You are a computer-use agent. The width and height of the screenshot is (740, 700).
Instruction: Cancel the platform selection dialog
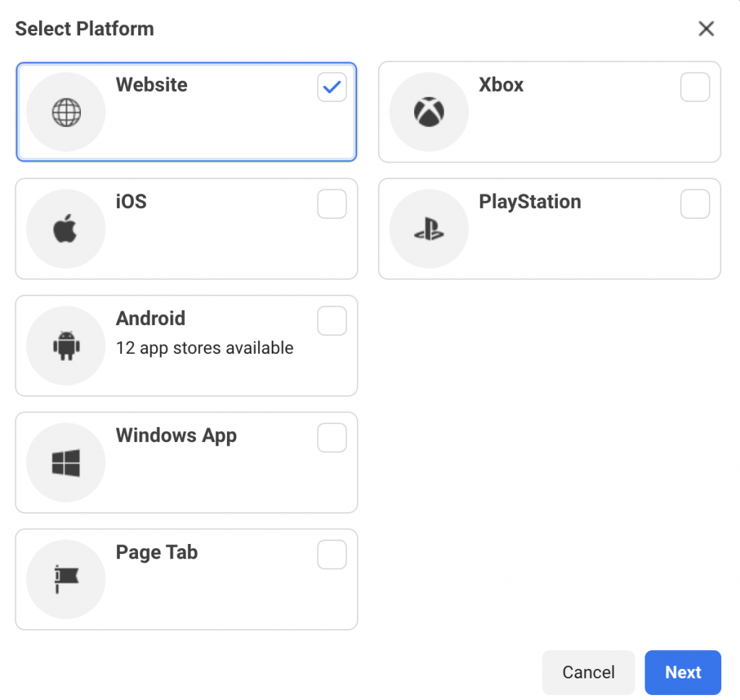(x=588, y=673)
